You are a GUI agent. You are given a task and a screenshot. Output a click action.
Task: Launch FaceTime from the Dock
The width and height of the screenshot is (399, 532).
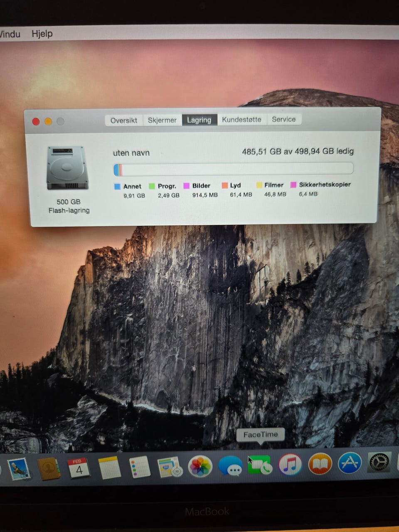[x=260, y=465]
